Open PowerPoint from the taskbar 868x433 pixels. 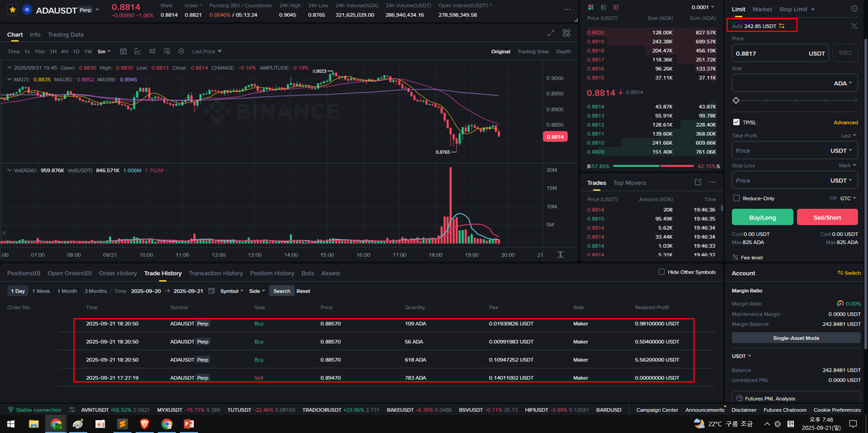pos(189,424)
